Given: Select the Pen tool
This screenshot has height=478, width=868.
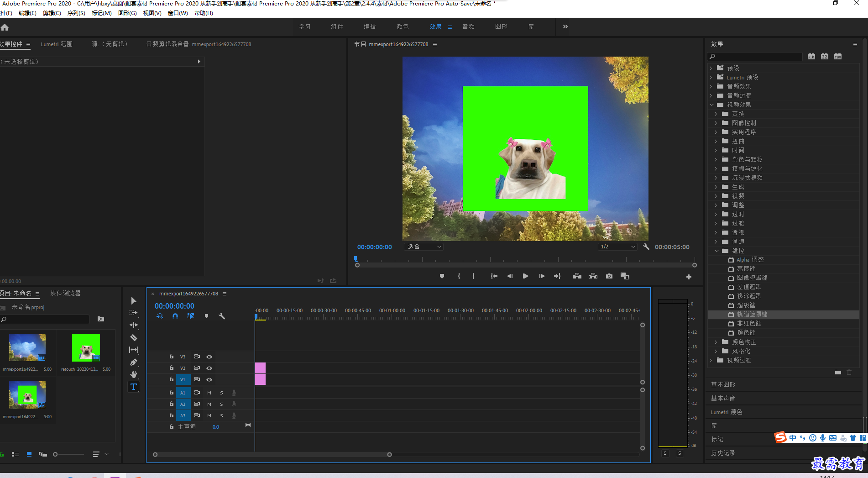Looking at the screenshot, I should click(133, 362).
